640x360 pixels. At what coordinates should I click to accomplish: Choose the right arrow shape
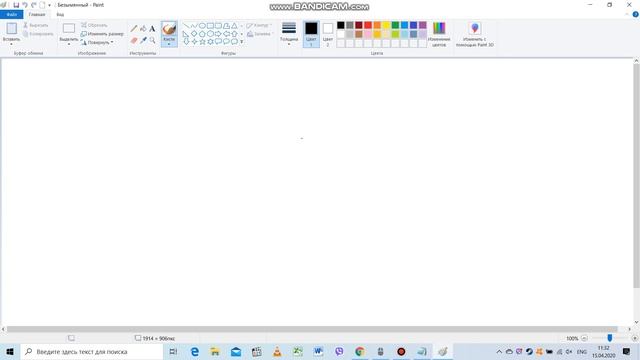218,33
